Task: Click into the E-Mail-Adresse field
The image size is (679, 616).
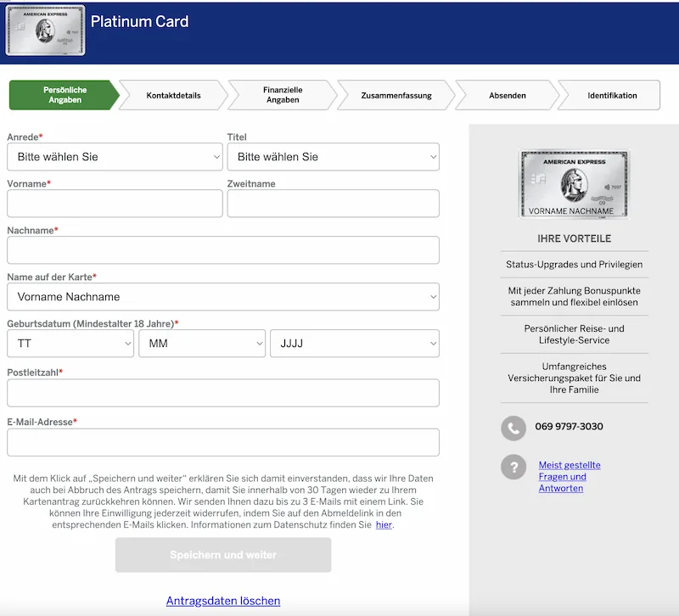Action: pos(222,442)
